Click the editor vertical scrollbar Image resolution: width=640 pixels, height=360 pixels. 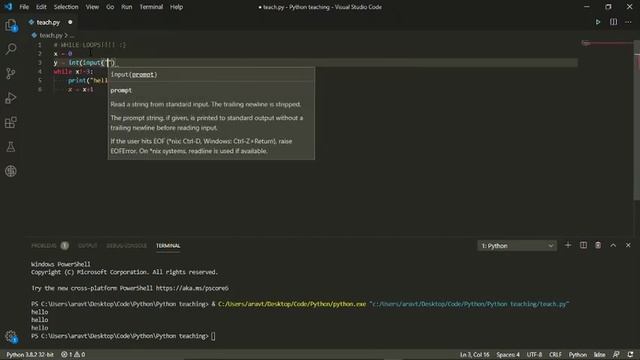tap(637, 120)
